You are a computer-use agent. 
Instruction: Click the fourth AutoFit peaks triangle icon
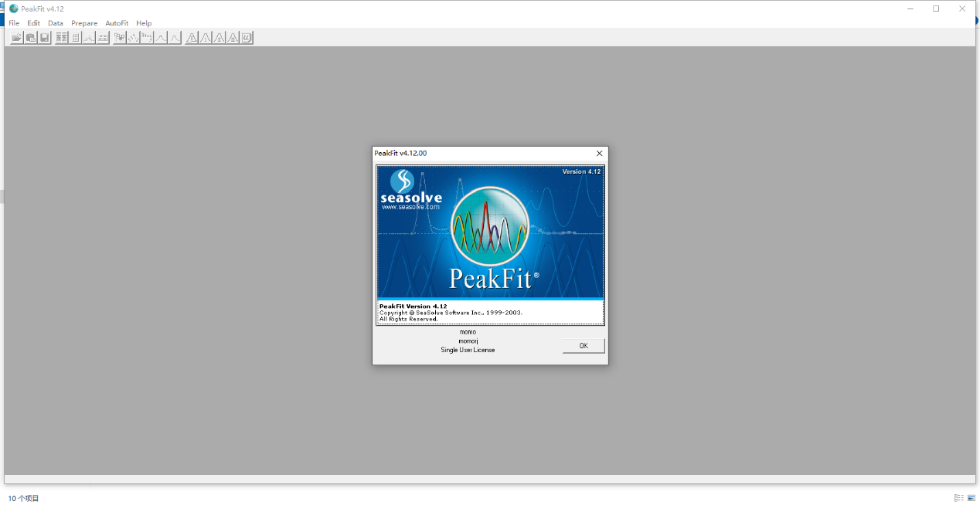pyautogui.click(x=233, y=38)
